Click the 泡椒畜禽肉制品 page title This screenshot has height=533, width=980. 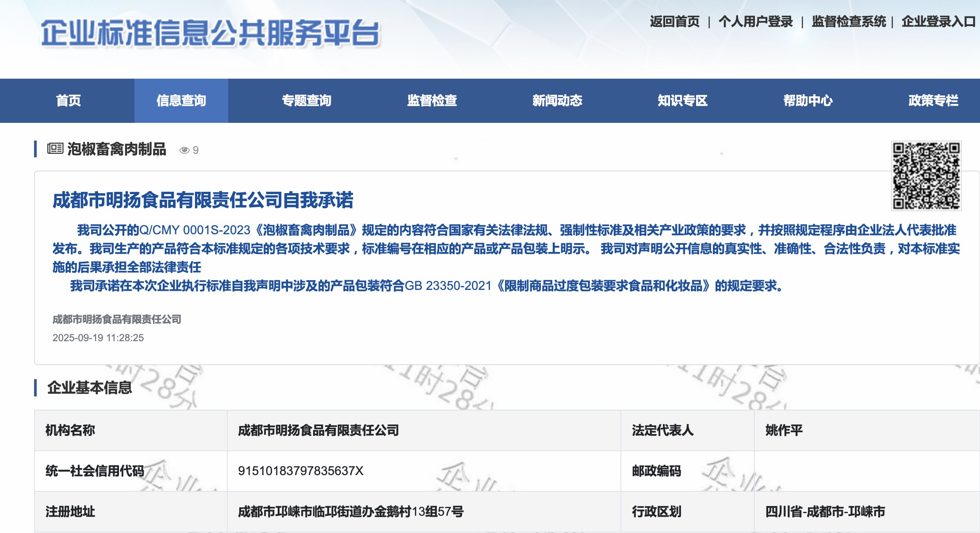(x=117, y=149)
